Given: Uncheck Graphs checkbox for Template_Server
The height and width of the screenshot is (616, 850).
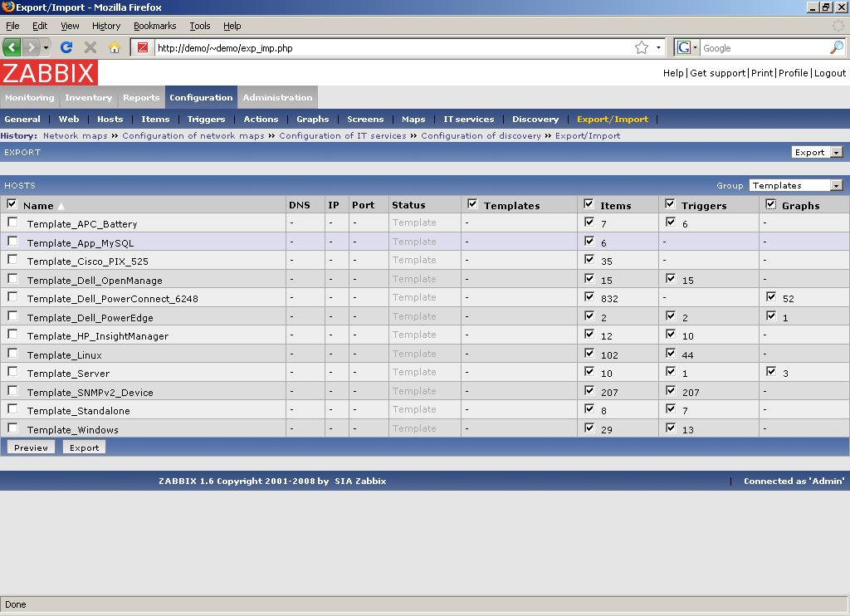Looking at the screenshot, I should point(771,371).
